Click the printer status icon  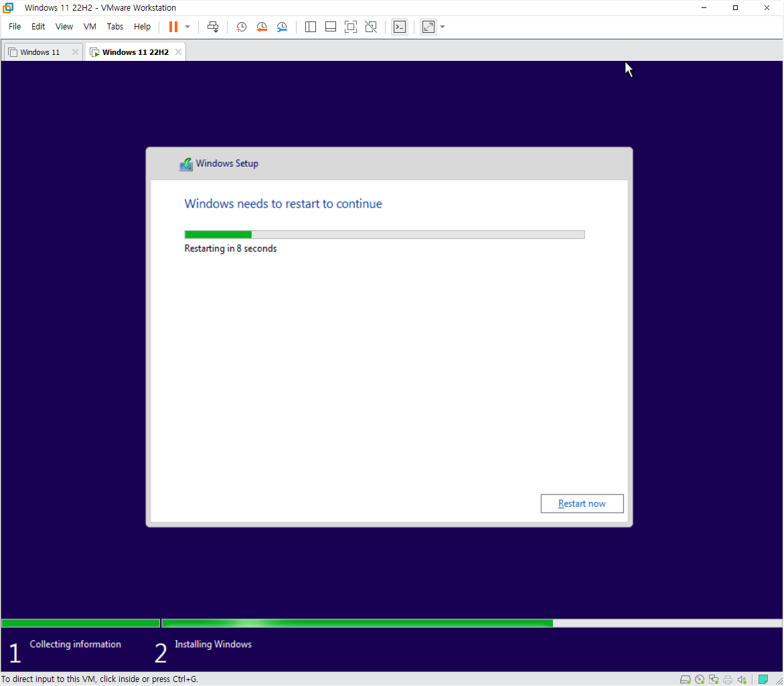click(x=728, y=679)
